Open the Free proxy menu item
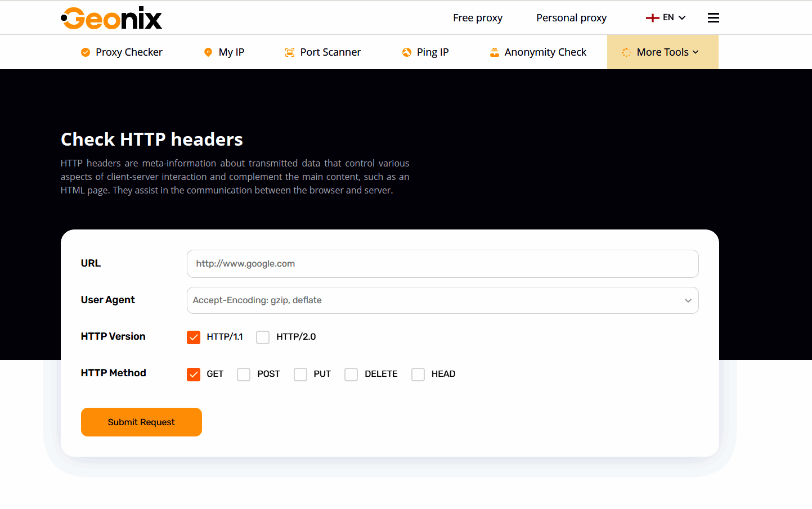 (x=477, y=17)
